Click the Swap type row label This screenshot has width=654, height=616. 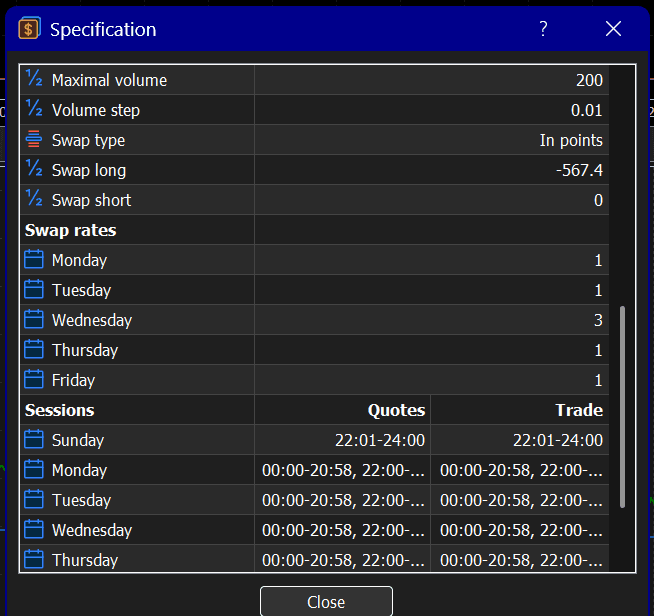[88, 140]
